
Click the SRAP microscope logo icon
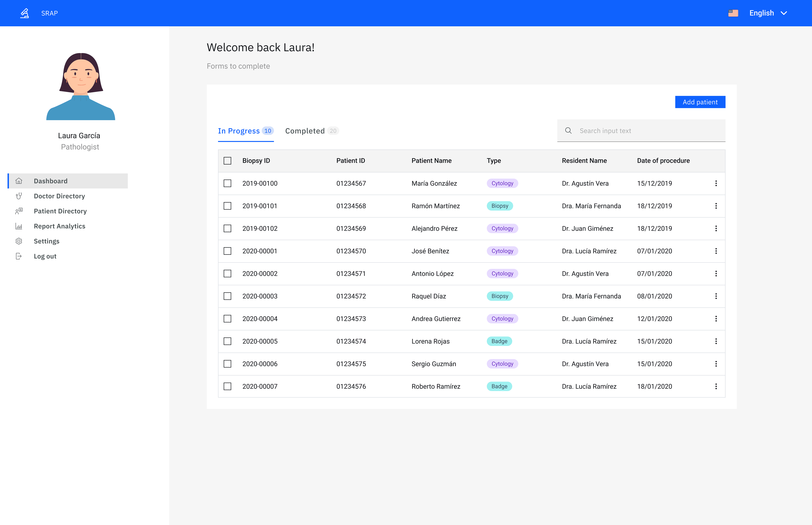[25, 13]
